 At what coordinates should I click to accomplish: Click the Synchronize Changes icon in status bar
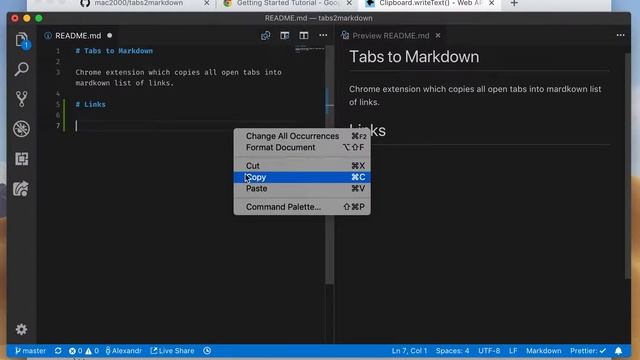coord(58,351)
